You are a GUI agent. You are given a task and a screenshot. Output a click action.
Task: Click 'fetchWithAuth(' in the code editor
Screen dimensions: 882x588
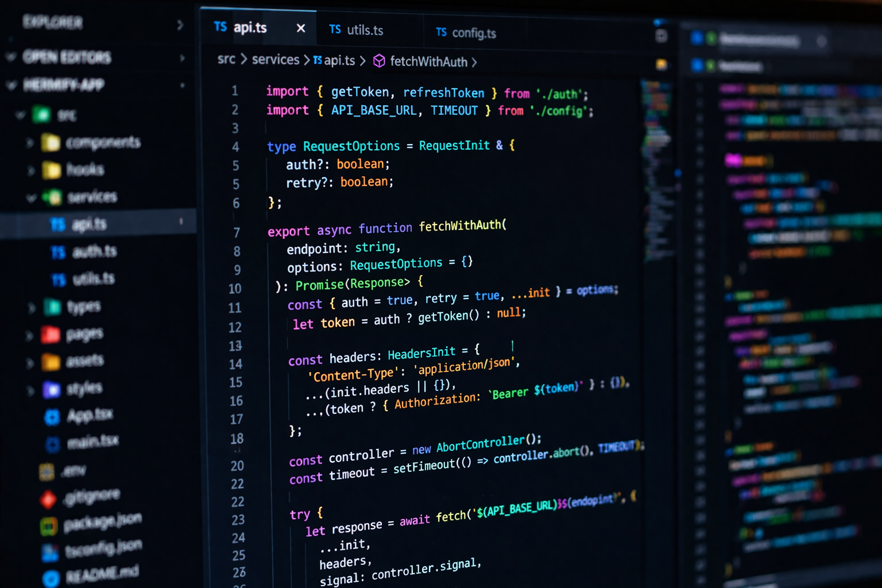463,226
